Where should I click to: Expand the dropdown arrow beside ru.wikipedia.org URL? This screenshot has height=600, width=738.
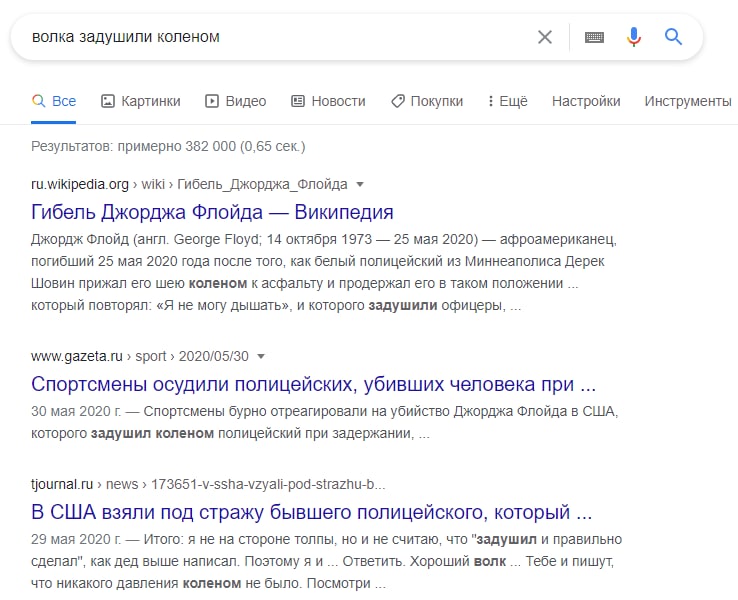coord(360,184)
